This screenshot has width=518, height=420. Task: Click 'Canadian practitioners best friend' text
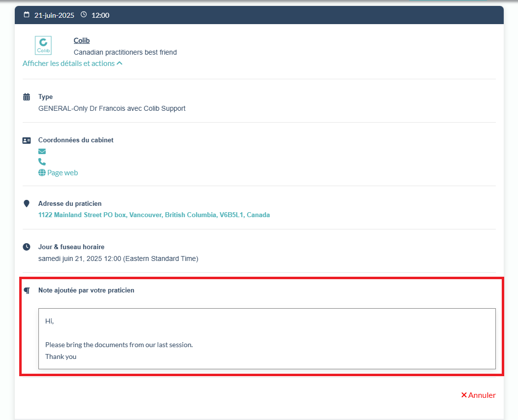click(x=125, y=52)
